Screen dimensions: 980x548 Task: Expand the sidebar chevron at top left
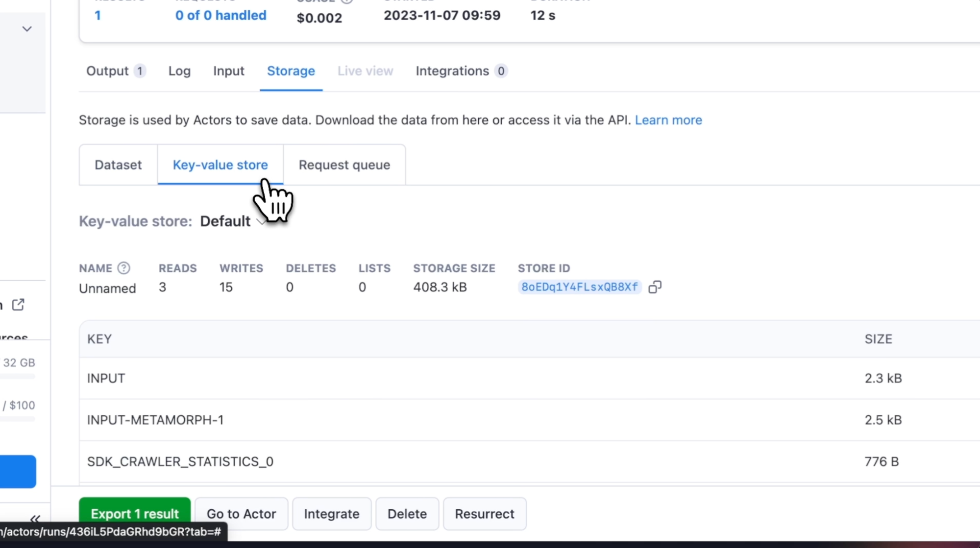[x=27, y=29]
